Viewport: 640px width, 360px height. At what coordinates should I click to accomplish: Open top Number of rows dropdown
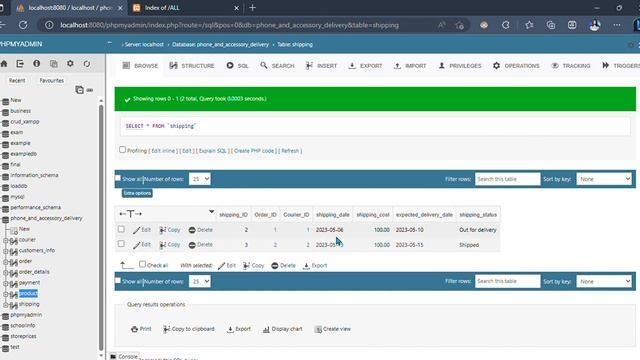(x=200, y=179)
